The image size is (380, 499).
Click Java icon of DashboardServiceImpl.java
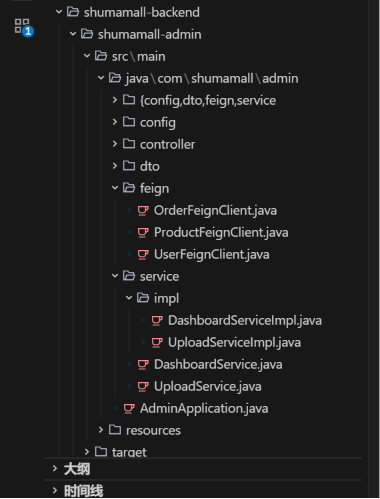pyautogui.click(x=157, y=321)
